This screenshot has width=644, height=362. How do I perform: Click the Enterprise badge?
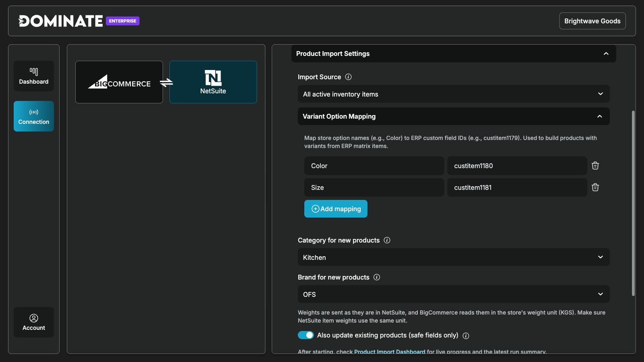pyautogui.click(x=123, y=21)
